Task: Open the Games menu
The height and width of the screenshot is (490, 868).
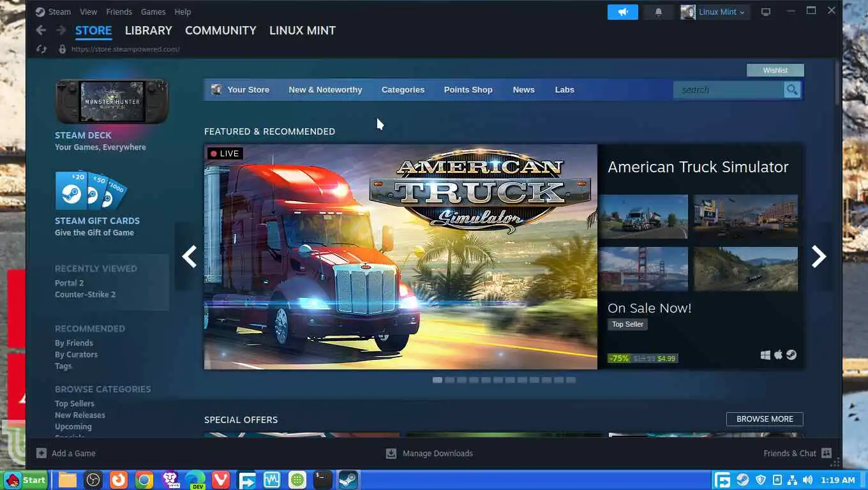Action: click(x=153, y=11)
